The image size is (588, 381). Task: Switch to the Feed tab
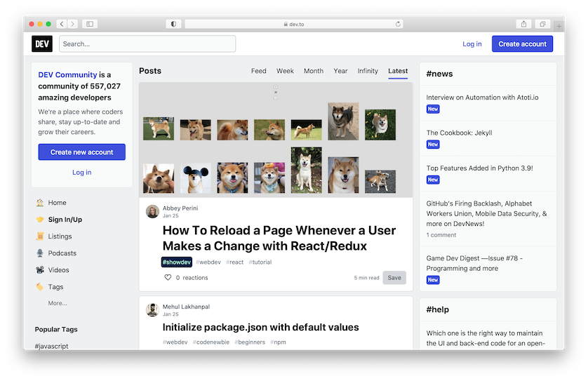tap(259, 71)
